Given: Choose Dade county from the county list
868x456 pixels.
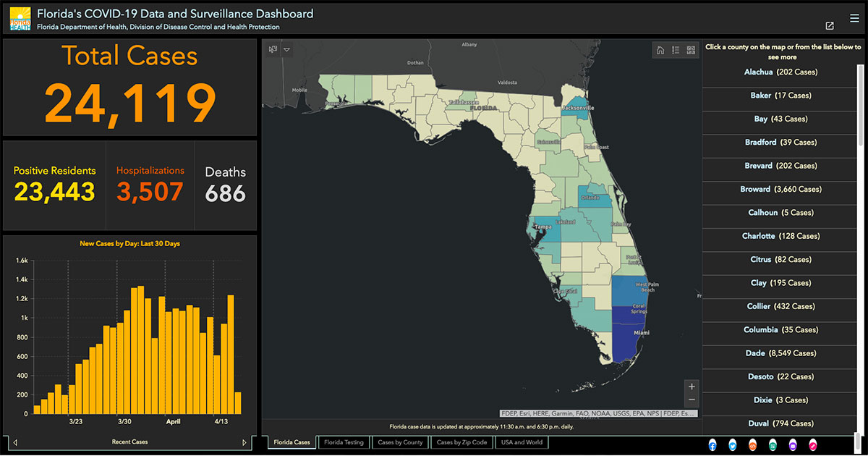Looking at the screenshot, I should [x=780, y=353].
